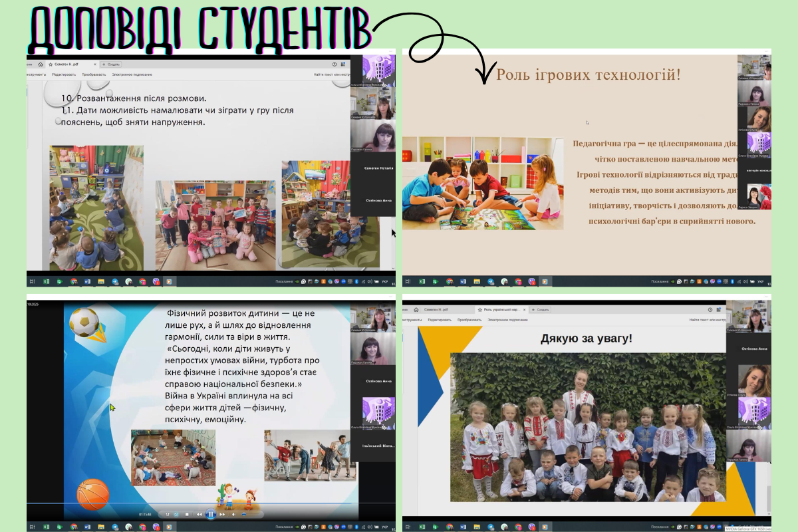Switch to 'Роль української нар...' tab in bottom-right viewer

(501, 310)
